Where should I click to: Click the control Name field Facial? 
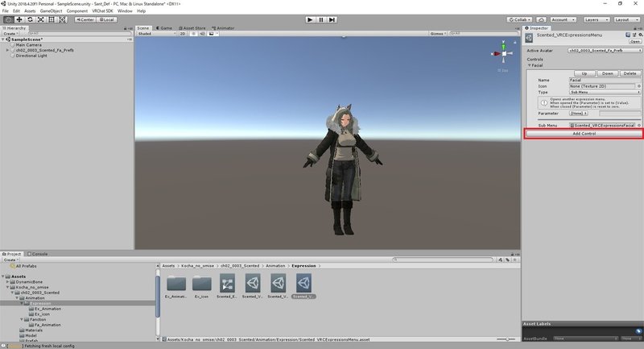[x=605, y=80]
